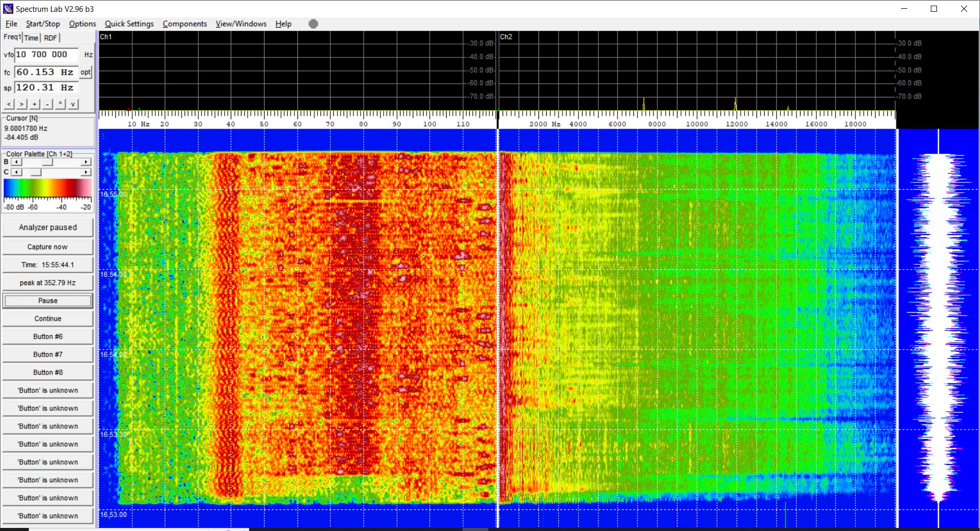Click the '+' zoom in frequency button

(x=34, y=104)
